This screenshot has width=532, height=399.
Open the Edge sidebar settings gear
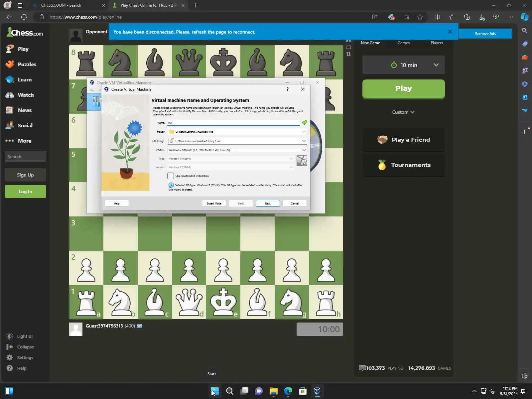(x=525, y=376)
